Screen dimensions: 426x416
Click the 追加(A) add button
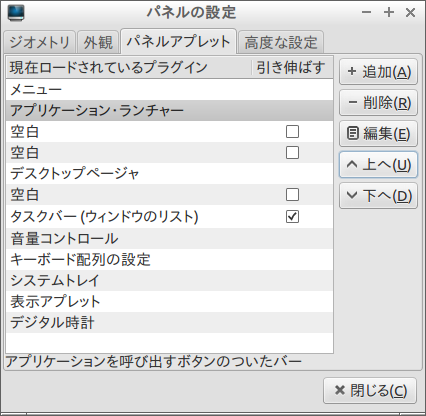click(378, 72)
